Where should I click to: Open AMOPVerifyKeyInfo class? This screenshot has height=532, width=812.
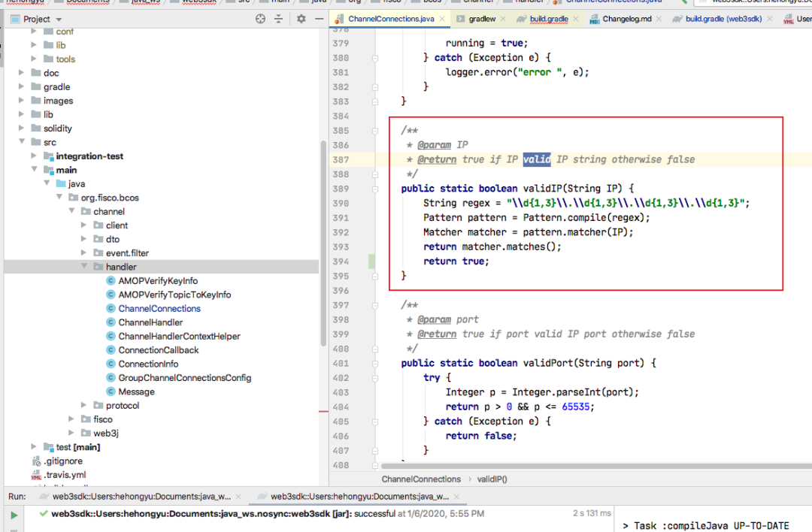(x=158, y=280)
